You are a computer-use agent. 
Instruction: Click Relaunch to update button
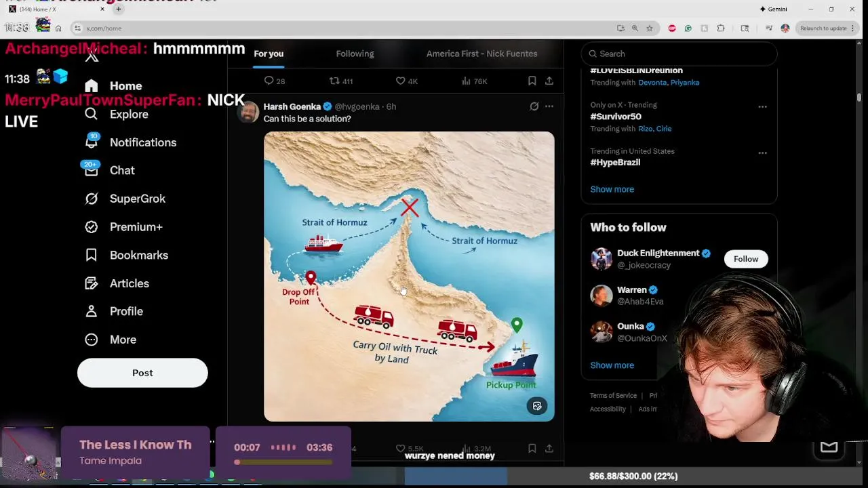tap(827, 28)
